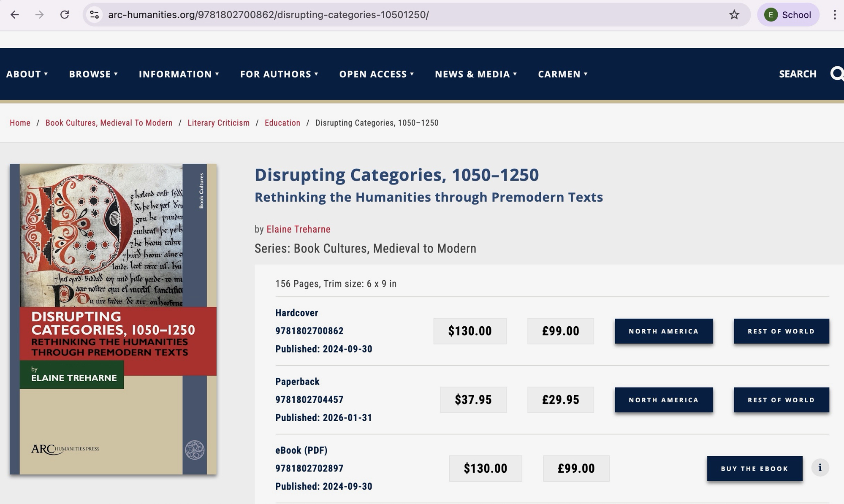844x504 pixels.
Task: Expand the Browse dropdown menu
Action: [93, 74]
